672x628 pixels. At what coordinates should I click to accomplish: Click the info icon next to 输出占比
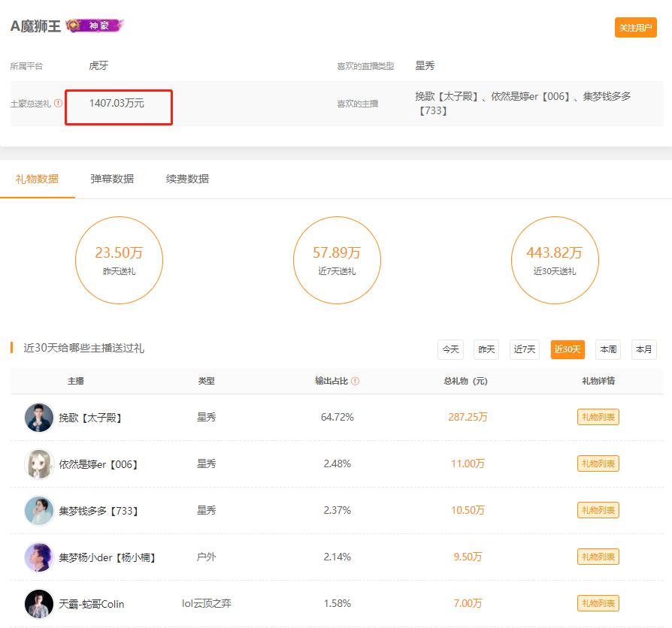[356, 381]
